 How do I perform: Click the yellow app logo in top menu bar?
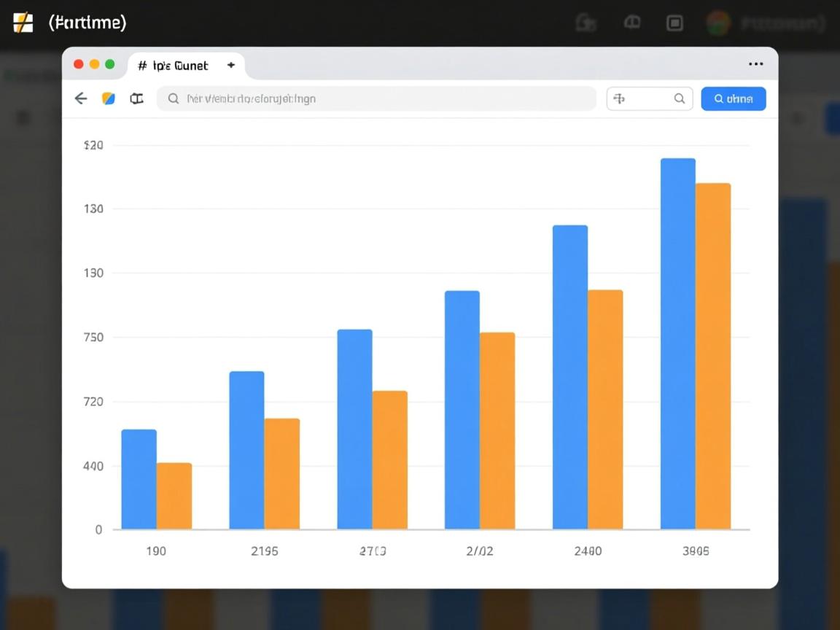point(23,23)
